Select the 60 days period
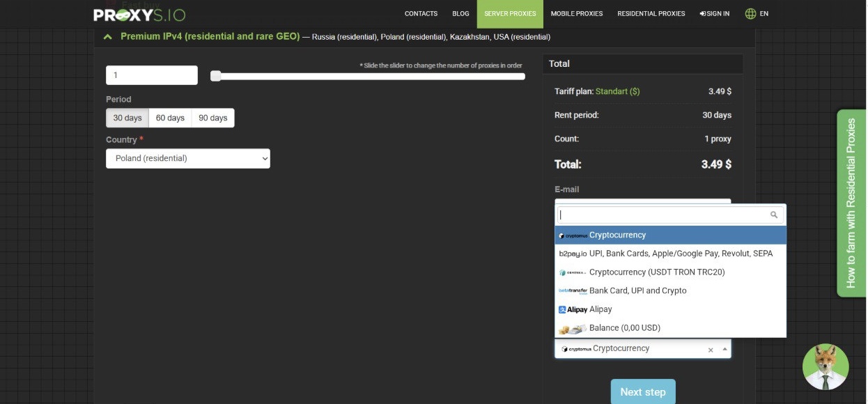 click(170, 118)
